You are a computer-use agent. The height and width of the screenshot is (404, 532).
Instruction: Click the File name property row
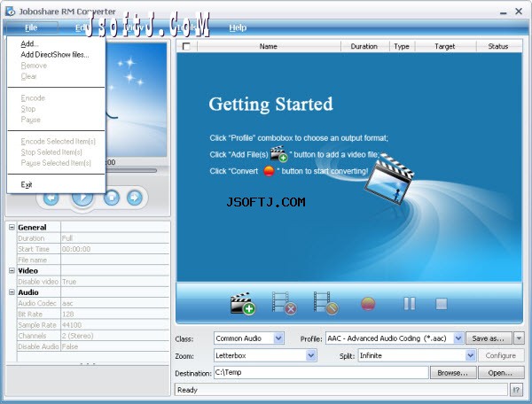pyautogui.click(x=93, y=260)
